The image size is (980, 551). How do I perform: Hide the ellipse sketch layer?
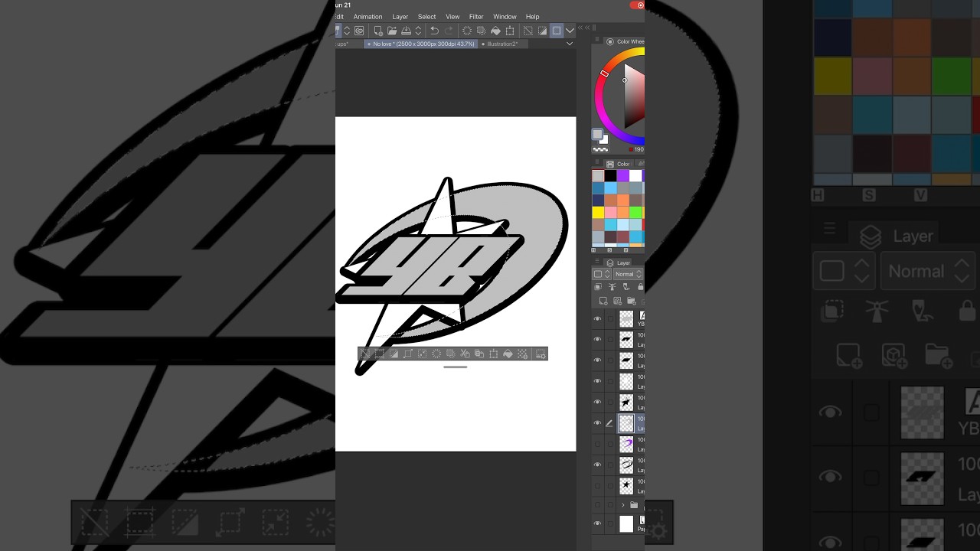tap(598, 464)
